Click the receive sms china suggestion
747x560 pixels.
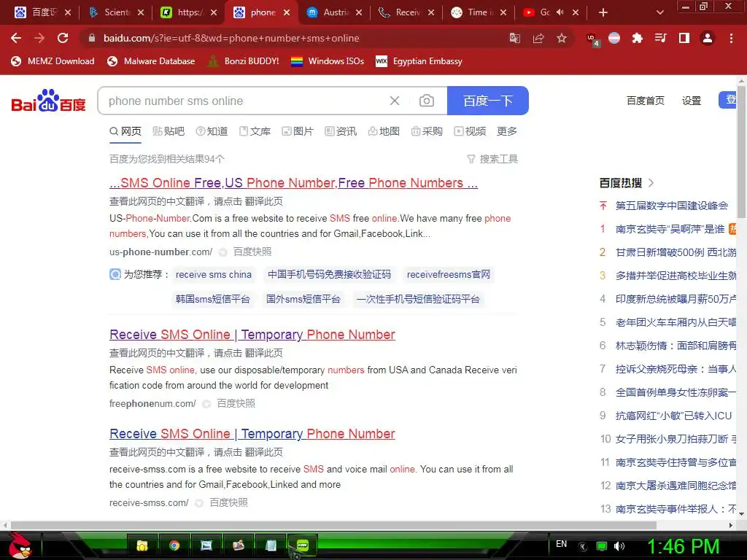(x=214, y=274)
